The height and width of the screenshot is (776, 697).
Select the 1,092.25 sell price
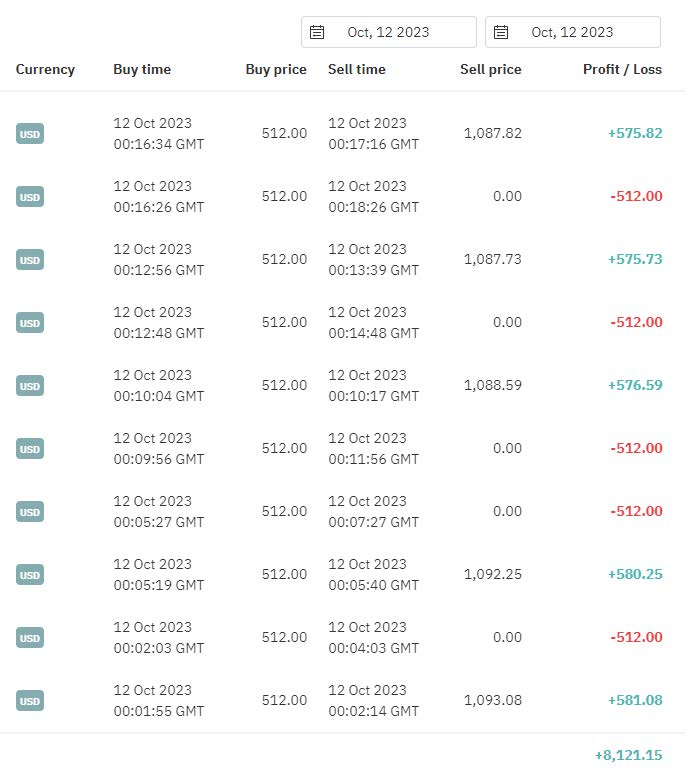(493, 574)
